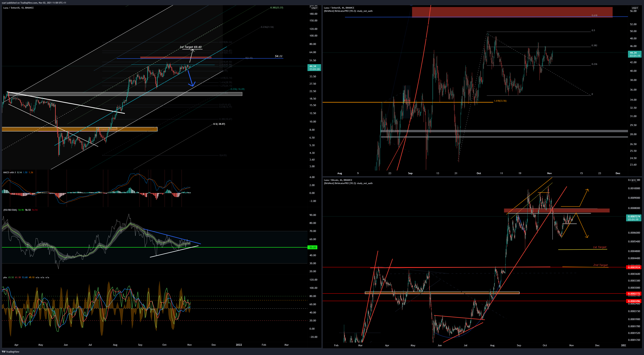Click the '0.618' Fibonacci label near the red zone
The width and height of the screenshot is (644, 355).
click(594, 15)
